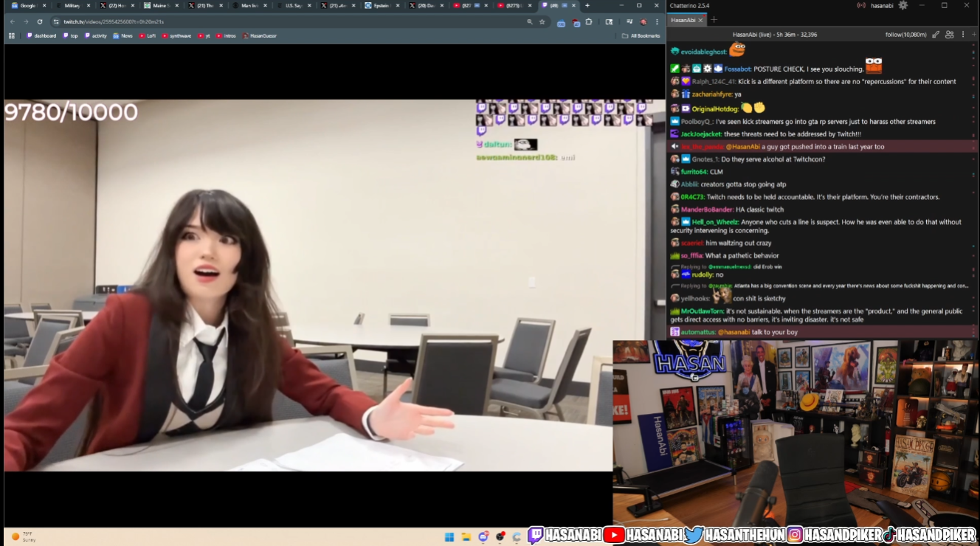Click the username Hell_on_Wheelz in chat

[715, 222]
